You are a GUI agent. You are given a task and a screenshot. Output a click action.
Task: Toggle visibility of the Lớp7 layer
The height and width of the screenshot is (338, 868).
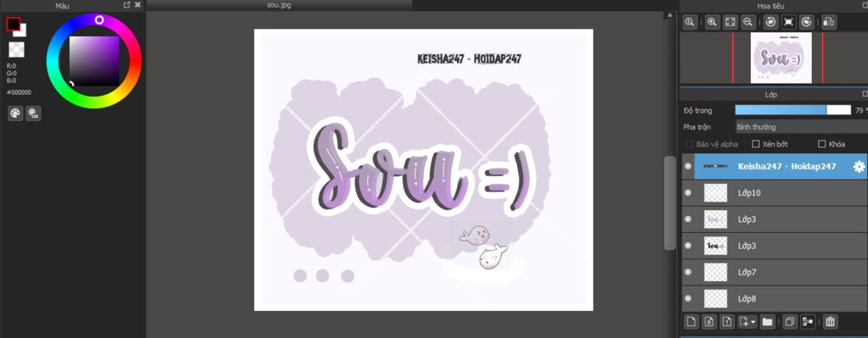pyautogui.click(x=688, y=272)
